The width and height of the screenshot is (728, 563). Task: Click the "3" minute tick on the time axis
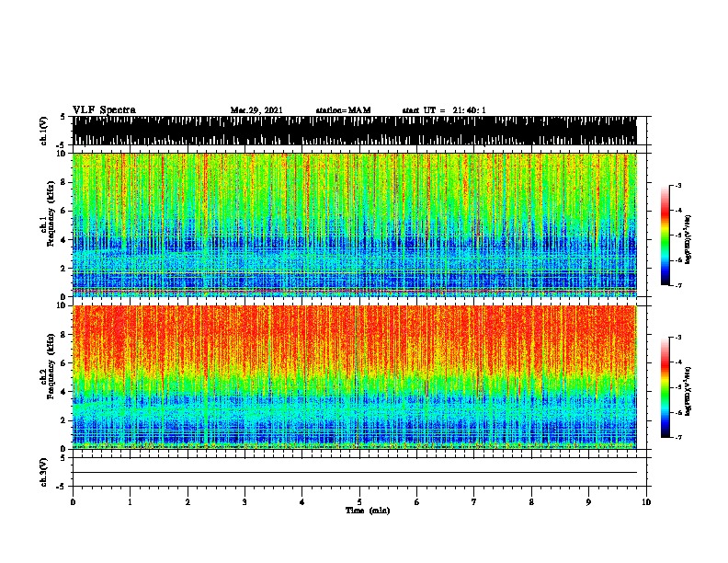245,502
